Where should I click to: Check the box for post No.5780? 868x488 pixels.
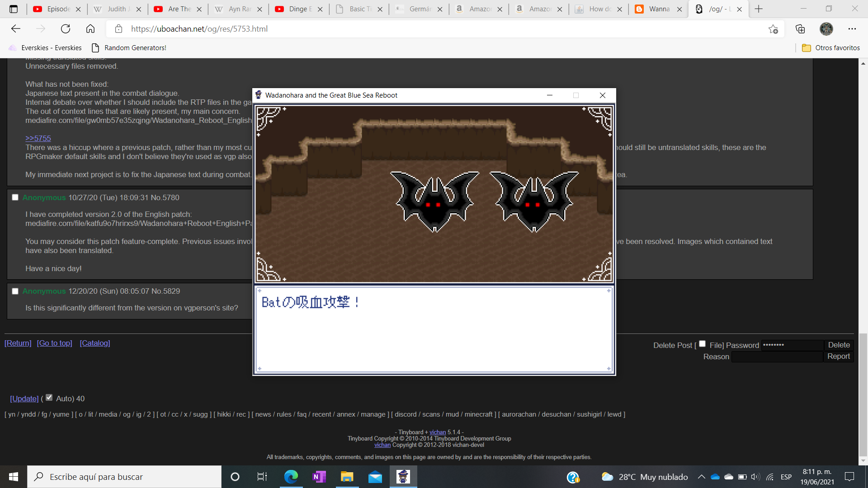15,197
